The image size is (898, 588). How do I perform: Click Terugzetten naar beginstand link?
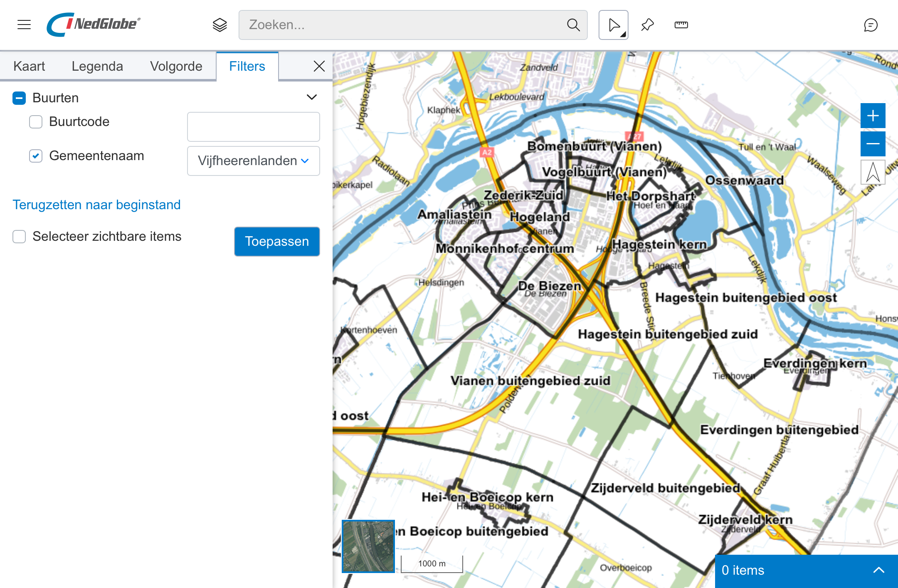pyautogui.click(x=96, y=205)
